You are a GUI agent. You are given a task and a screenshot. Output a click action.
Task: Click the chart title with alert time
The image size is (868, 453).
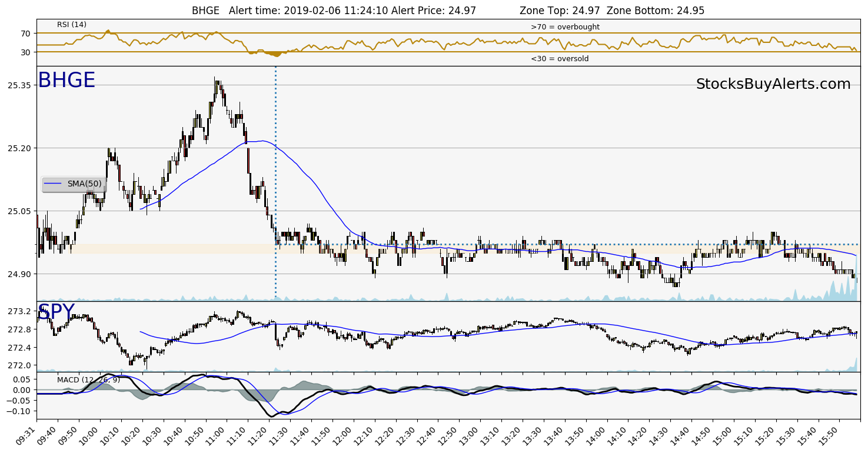(x=334, y=11)
